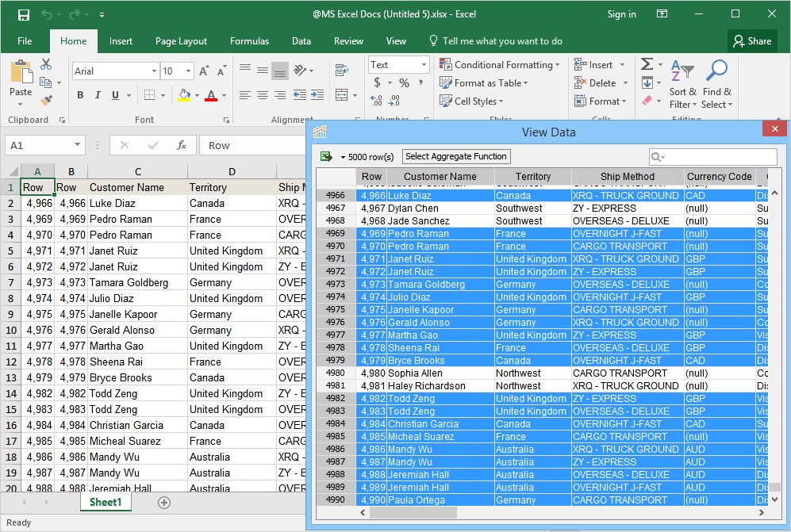
Task: Click the Export to Excel icon in View Data
Action: pos(326,156)
